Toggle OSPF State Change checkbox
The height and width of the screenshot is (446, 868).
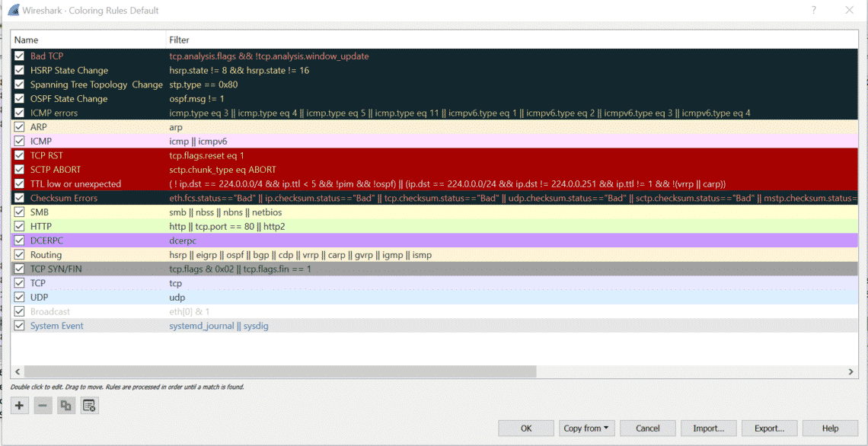coord(19,98)
